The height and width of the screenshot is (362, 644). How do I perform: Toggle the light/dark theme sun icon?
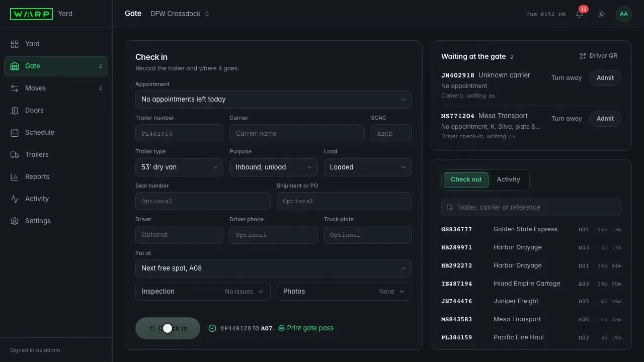[x=602, y=14]
